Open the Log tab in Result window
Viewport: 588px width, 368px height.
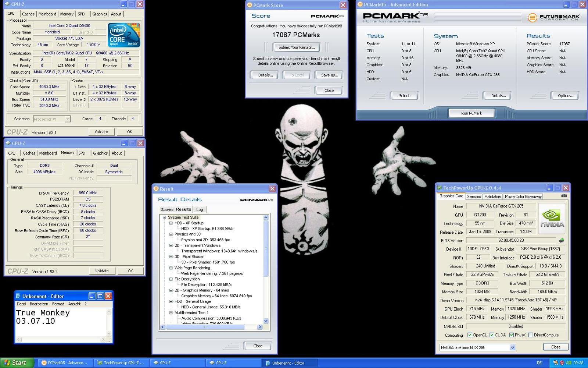(200, 209)
